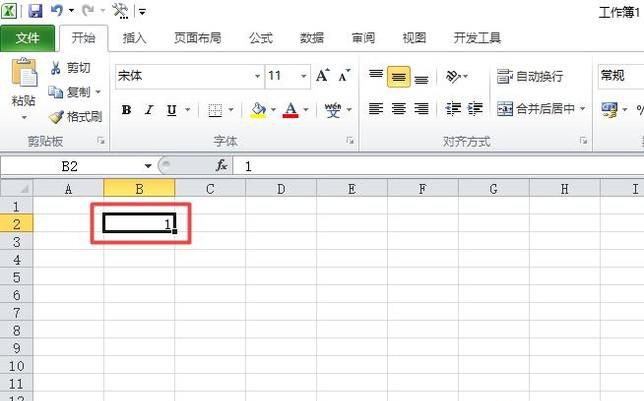The width and height of the screenshot is (644, 401).
Task: Open the 文件 file menu tab
Action: click(x=28, y=38)
